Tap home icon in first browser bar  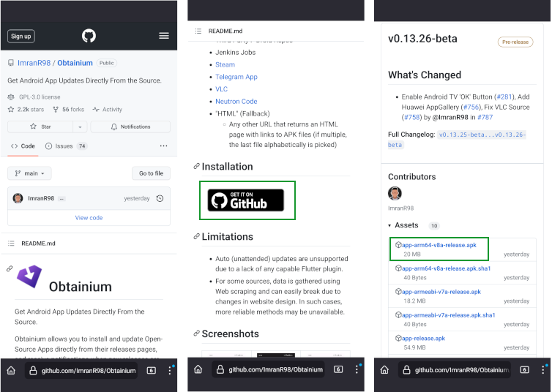11,370
